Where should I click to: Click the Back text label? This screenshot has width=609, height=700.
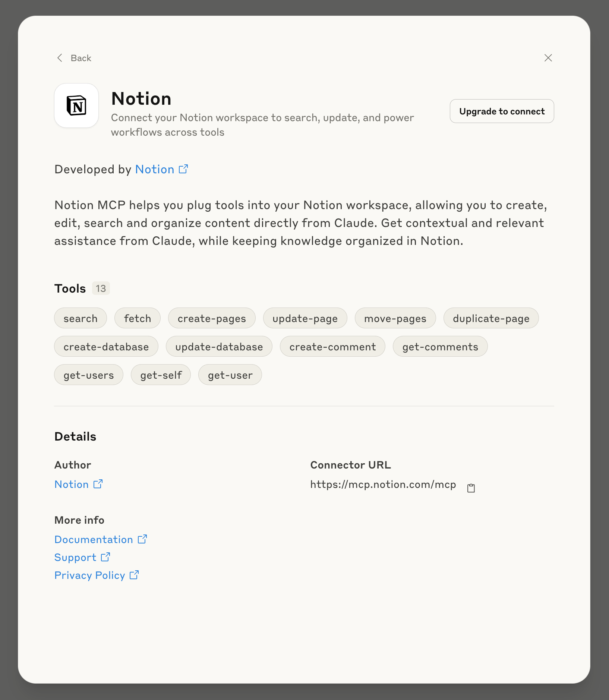pos(81,58)
